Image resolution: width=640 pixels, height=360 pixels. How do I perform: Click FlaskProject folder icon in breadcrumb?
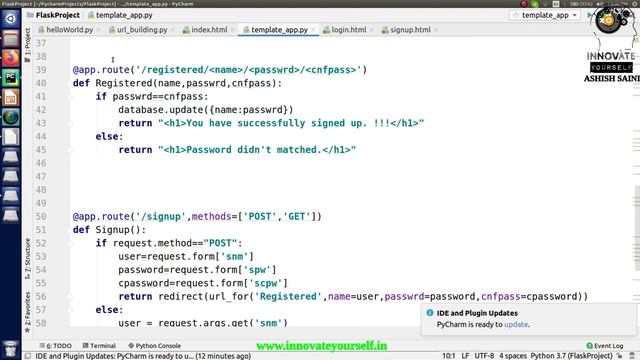click(30, 15)
